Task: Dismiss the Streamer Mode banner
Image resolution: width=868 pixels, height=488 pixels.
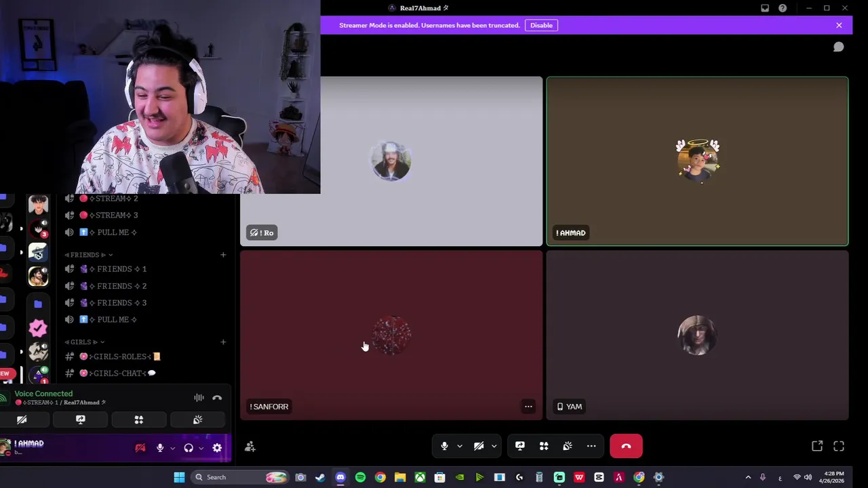Action: tap(839, 25)
